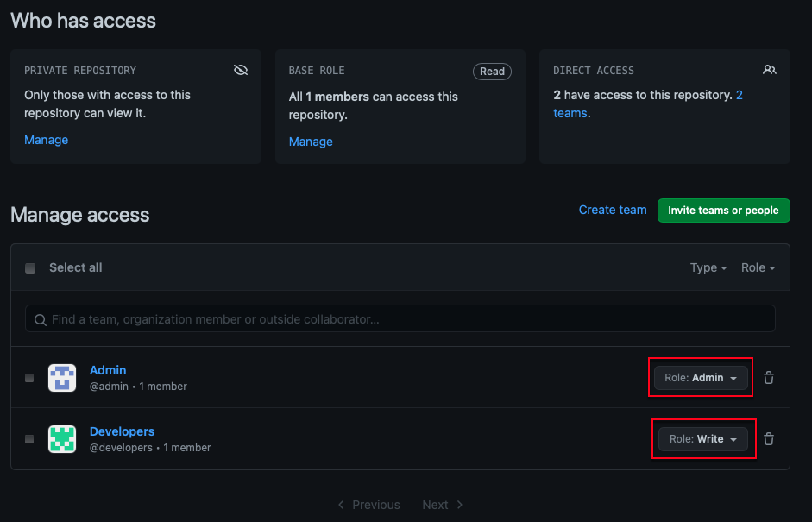Click the Developers team avatar

[62, 439]
